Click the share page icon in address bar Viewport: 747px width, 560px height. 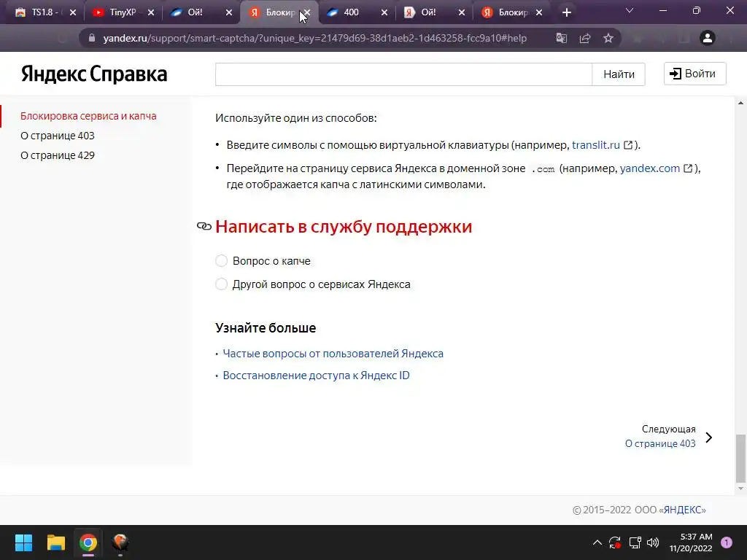(585, 38)
